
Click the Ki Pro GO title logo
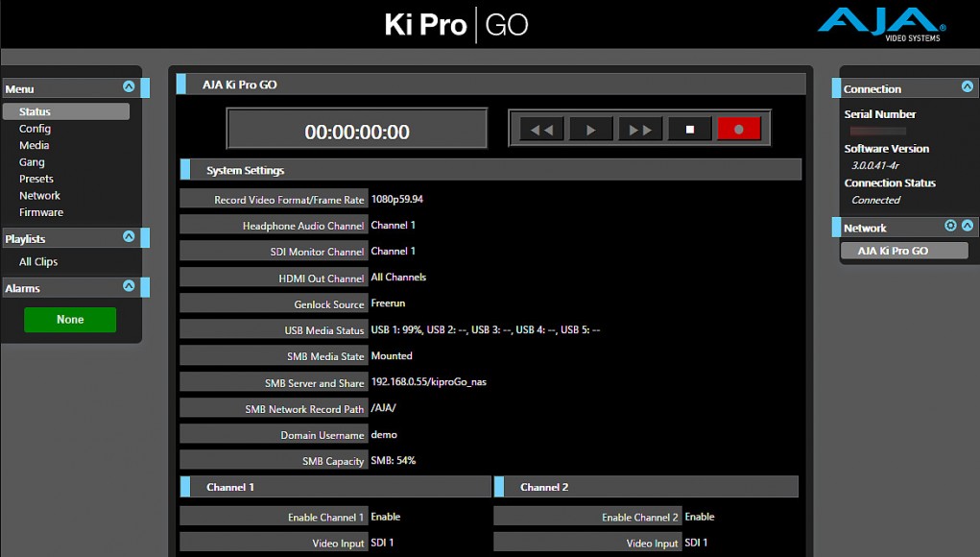pyautogui.click(x=456, y=25)
